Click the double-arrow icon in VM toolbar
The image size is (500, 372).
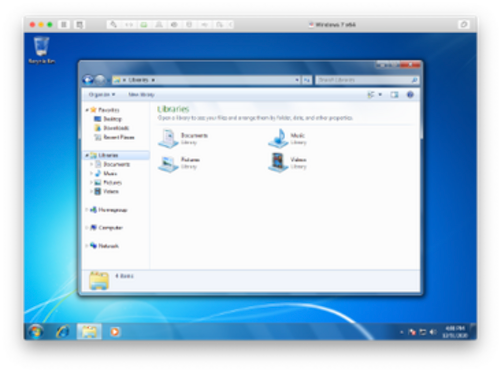(129, 25)
